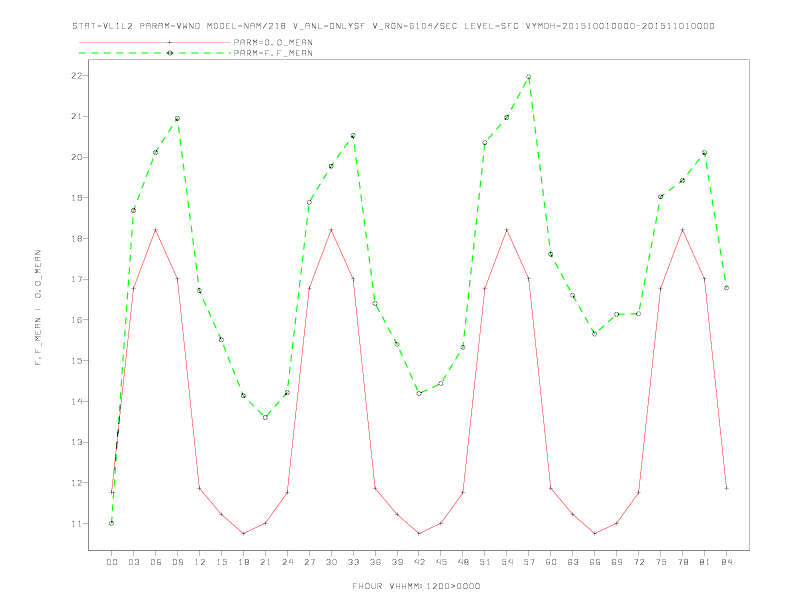This screenshot has height=612, width=792.
Task: Click the chart title line starting STAT=VLIL2
Action: click(x=393, y=26)
